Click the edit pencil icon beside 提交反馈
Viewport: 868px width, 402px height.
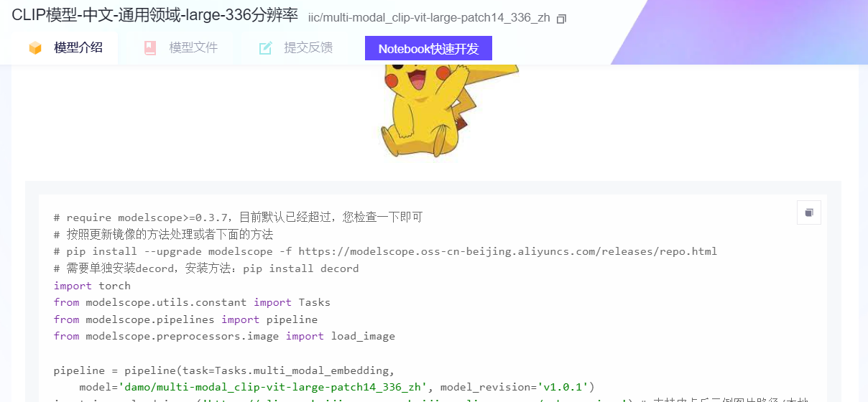(265, 48)
